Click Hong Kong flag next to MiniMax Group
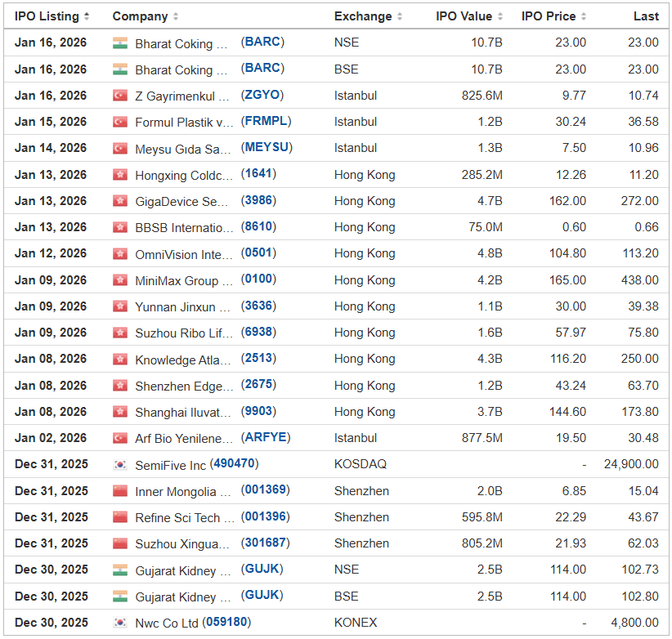Screen dimensions: 672x639 (120, 280)
